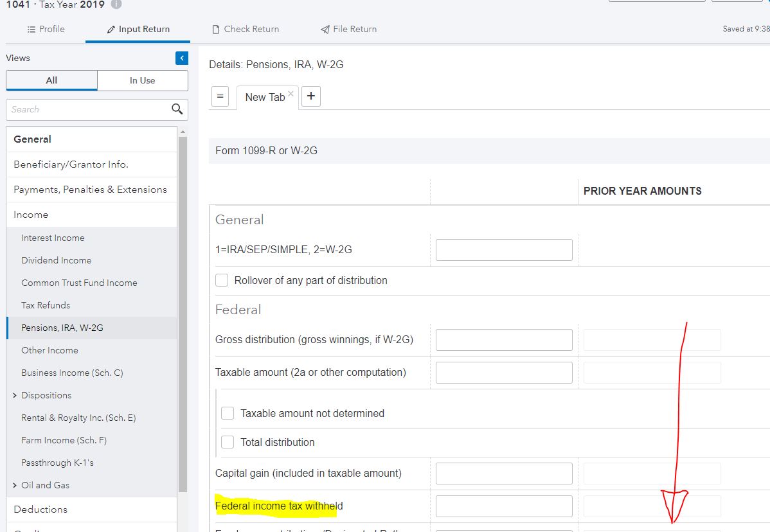The width and height of the screenshot is (770, 532).
Task: Add a new tab with the plus icon
Action: tap(311, 96)
